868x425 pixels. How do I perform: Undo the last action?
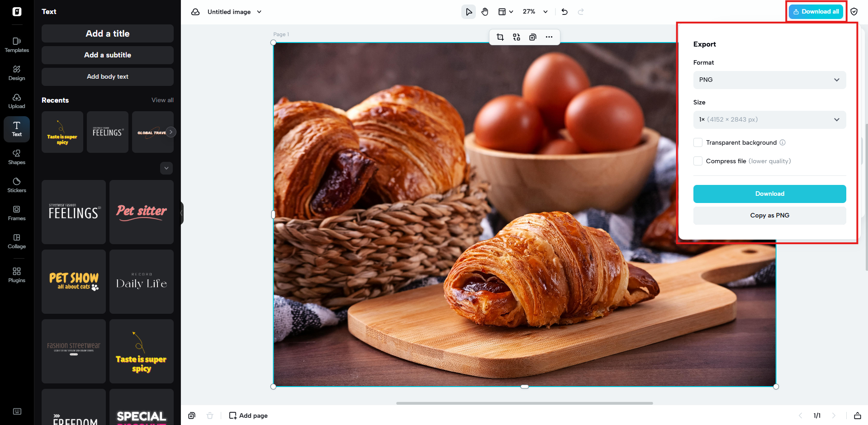pyautogui.click(x=564, y=12)
